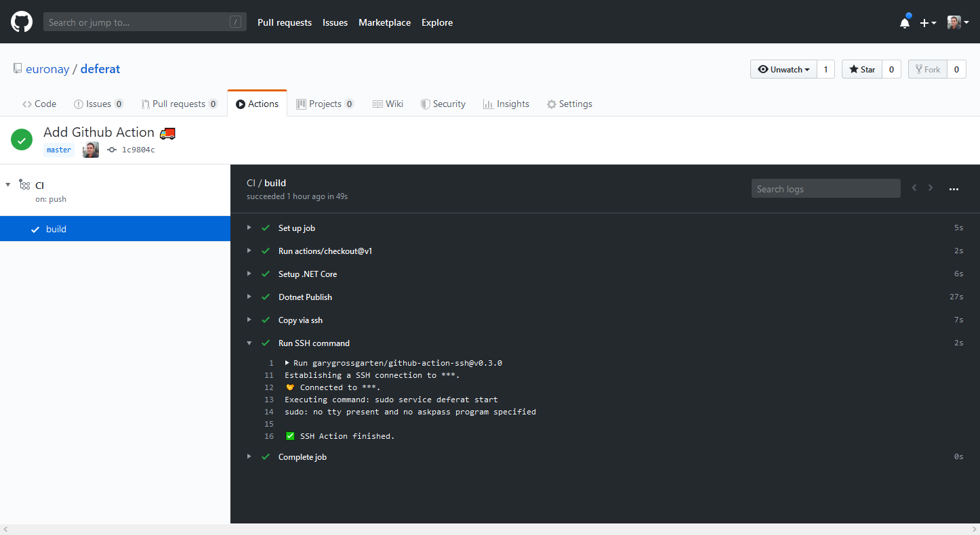
Task: Switch to the Projects tab
Action: click(x=325, y=104)
